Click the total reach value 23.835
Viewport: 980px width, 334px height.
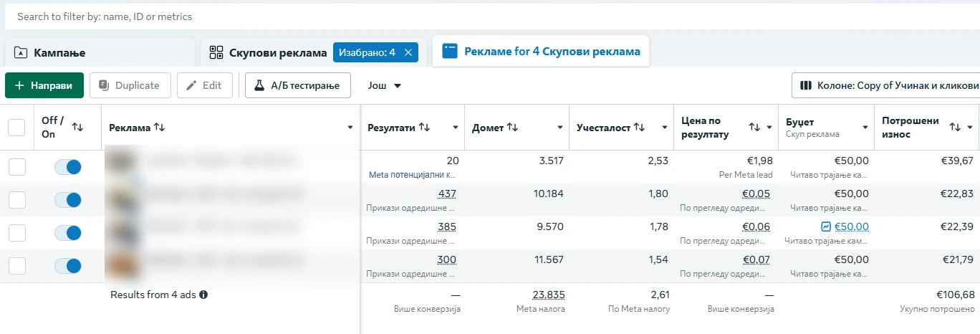click(548, 295)
